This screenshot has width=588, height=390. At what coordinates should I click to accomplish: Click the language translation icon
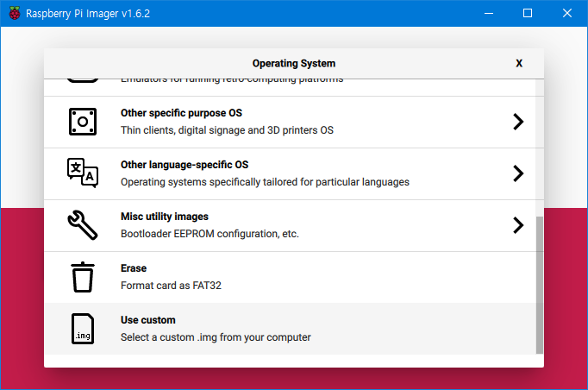tap(83, 173)
